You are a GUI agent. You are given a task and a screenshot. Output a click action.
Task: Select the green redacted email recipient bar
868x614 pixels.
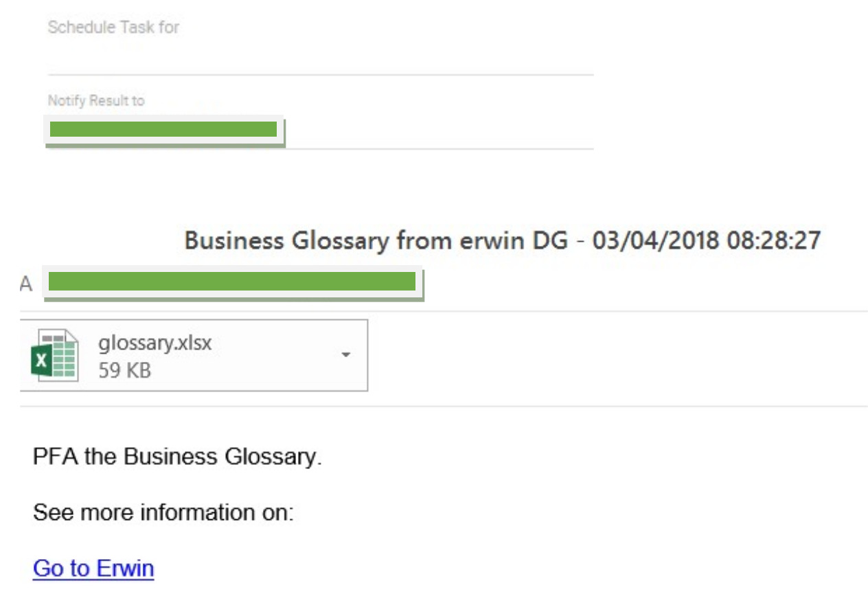tap(232, 282)
